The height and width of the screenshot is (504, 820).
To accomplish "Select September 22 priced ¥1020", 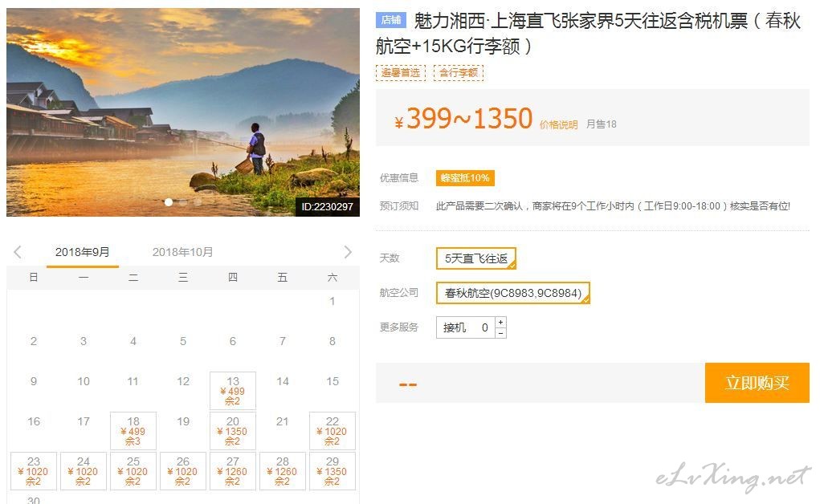I will [332, 431].
